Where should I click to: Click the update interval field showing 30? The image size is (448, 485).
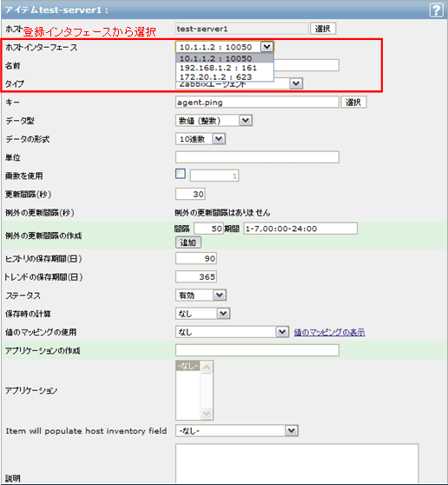click(190, 194)
